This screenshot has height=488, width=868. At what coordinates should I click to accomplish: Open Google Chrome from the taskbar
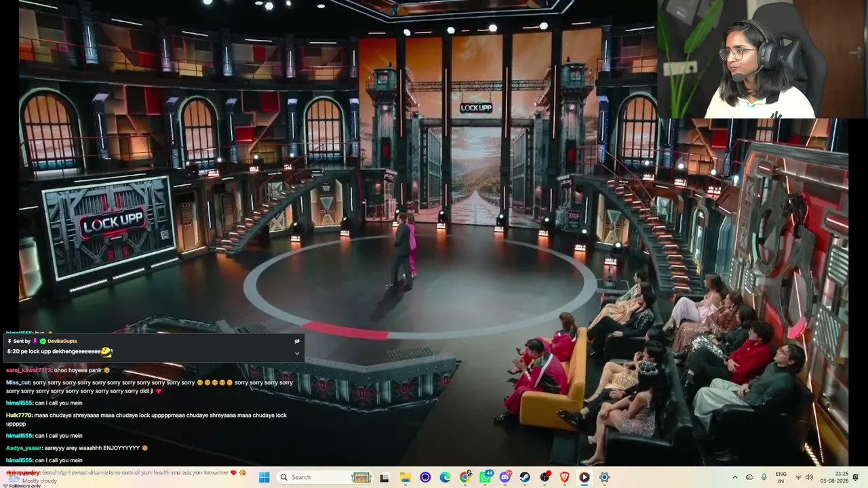coord(465,477)
